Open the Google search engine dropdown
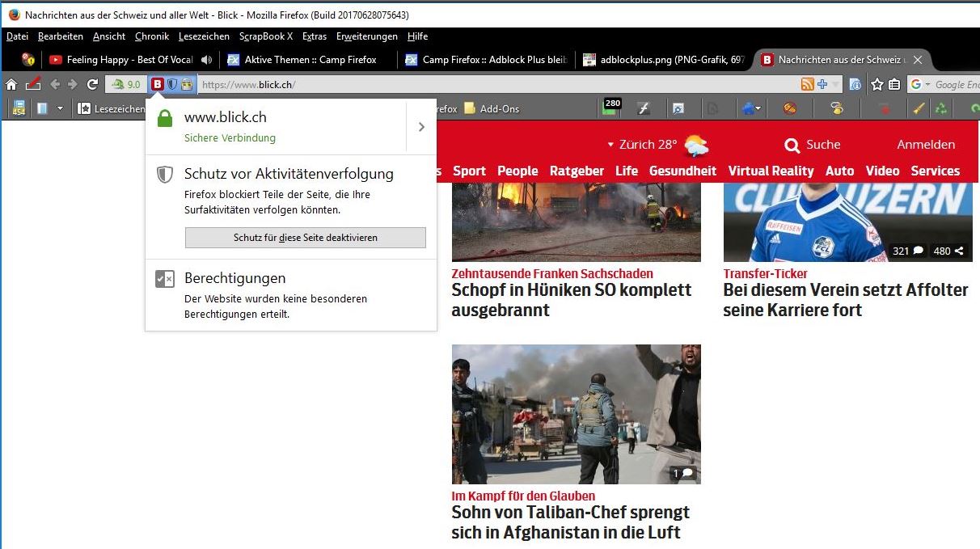The width and height of the screenshot is (980, 549). coord(920,84)
